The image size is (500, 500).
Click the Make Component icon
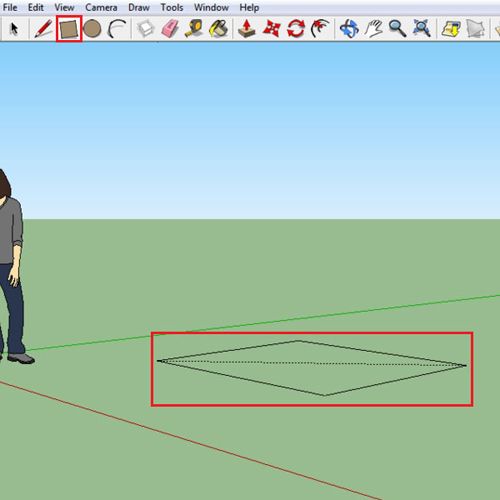(146, 29)
